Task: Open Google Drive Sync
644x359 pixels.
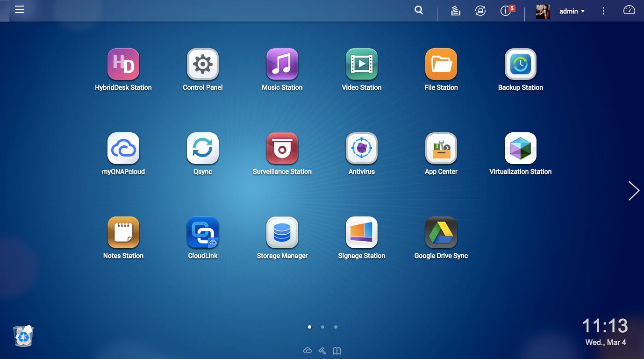Action: click(441, 233)
